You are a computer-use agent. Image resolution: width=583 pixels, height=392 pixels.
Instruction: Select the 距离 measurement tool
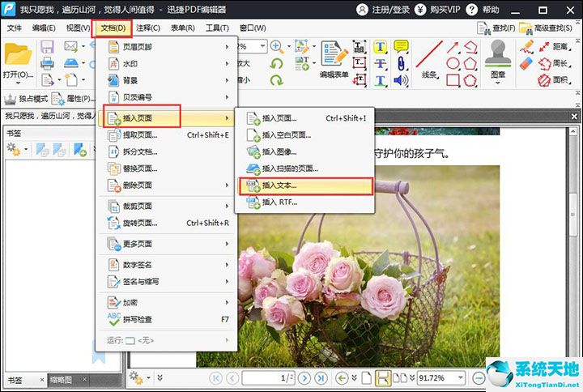coord(554,46)
